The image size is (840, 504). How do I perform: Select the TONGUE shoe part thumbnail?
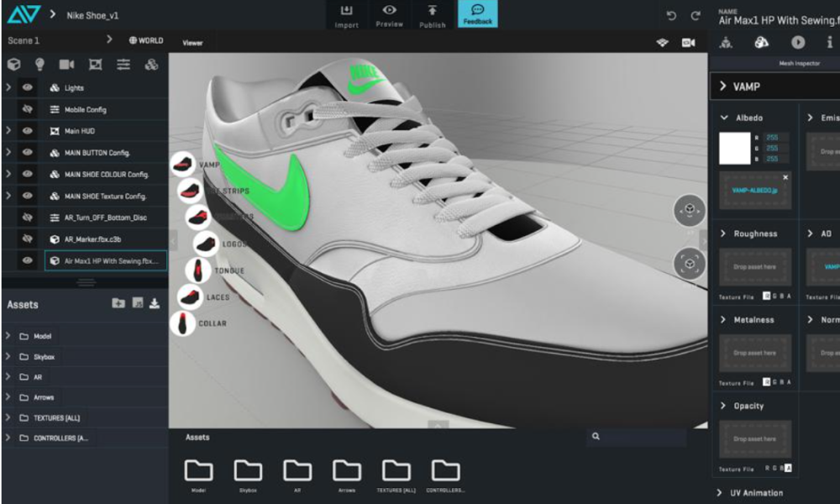coord(197,270)
